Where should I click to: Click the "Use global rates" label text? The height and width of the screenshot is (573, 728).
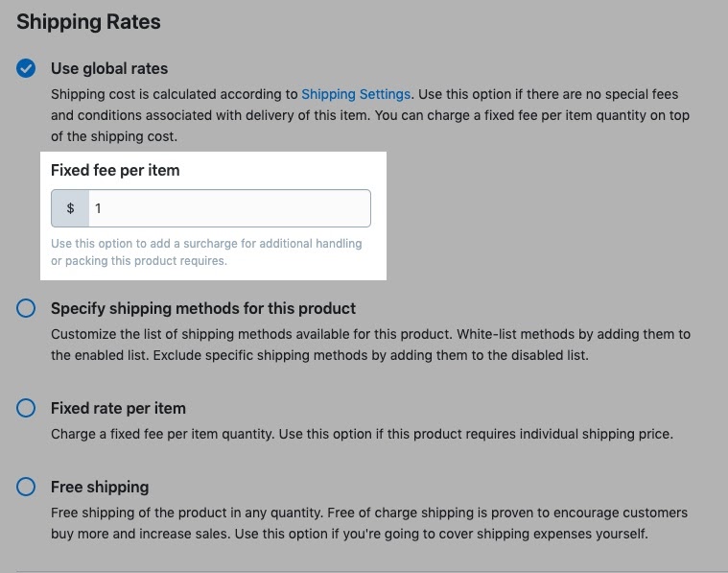point(108,68)
